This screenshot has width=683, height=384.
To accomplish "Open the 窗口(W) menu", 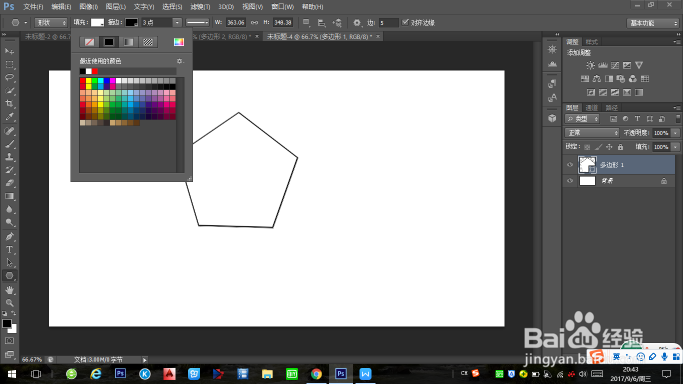I will [282, 7].
